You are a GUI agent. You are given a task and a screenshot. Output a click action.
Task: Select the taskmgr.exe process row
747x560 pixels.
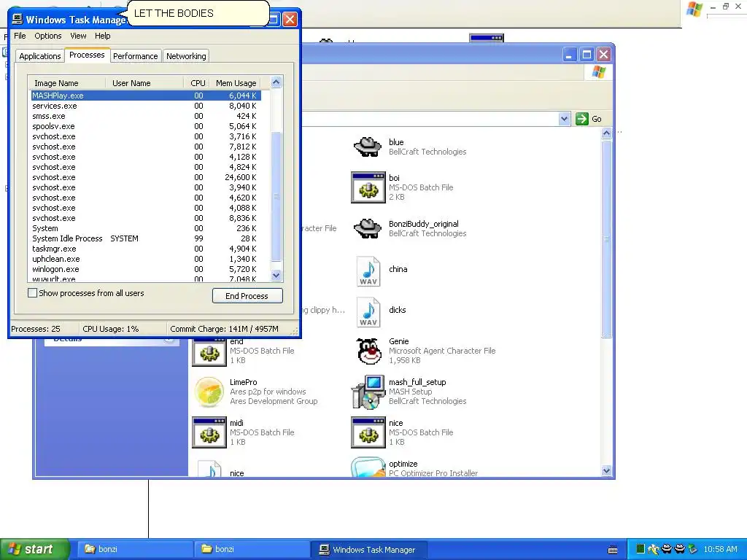(146, 249)
